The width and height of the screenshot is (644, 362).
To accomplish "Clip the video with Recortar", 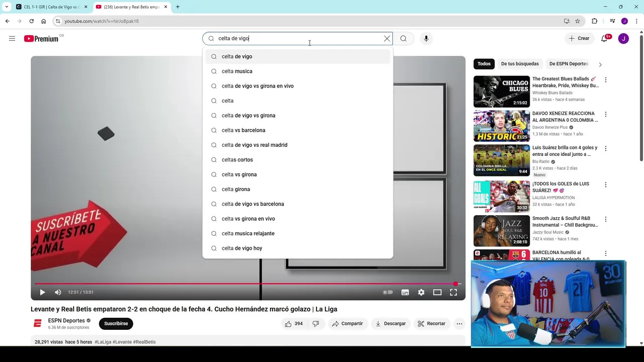I will click(x=432, y=324).
